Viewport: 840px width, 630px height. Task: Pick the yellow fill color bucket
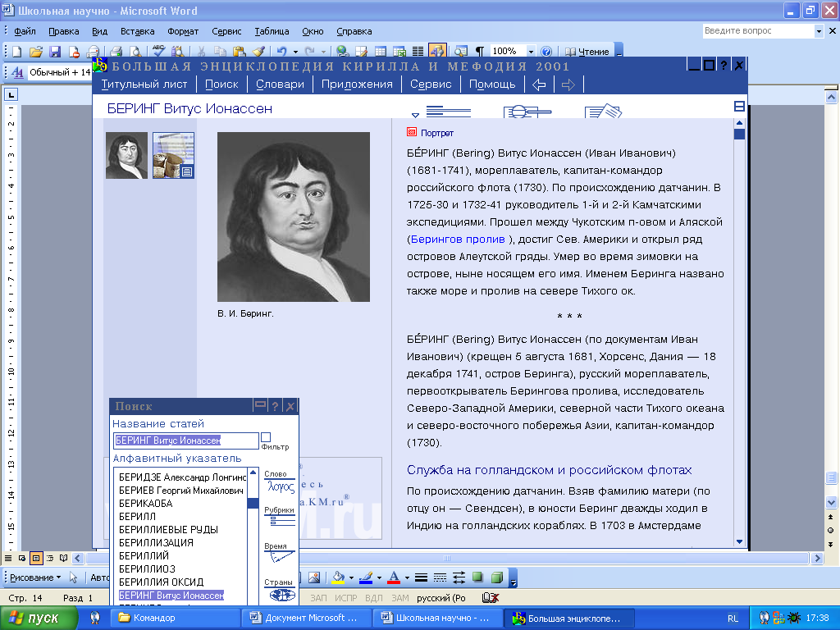point(339,577)
